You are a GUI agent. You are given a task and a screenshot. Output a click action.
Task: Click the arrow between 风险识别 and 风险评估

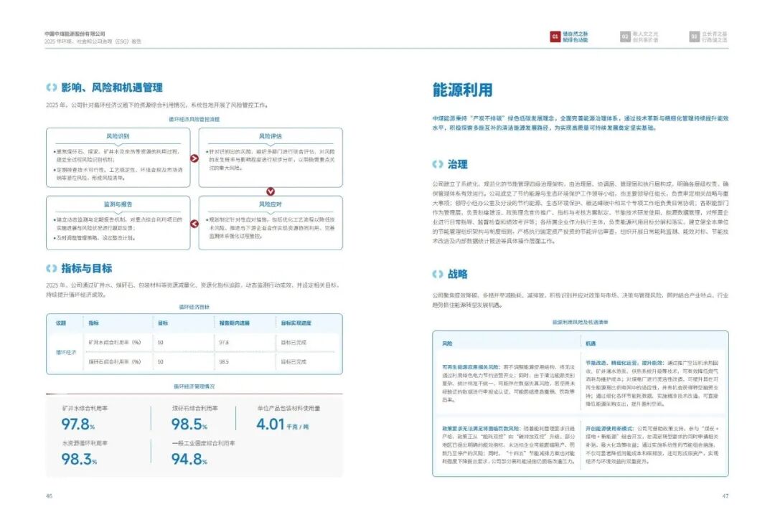(x=194, y=158)
